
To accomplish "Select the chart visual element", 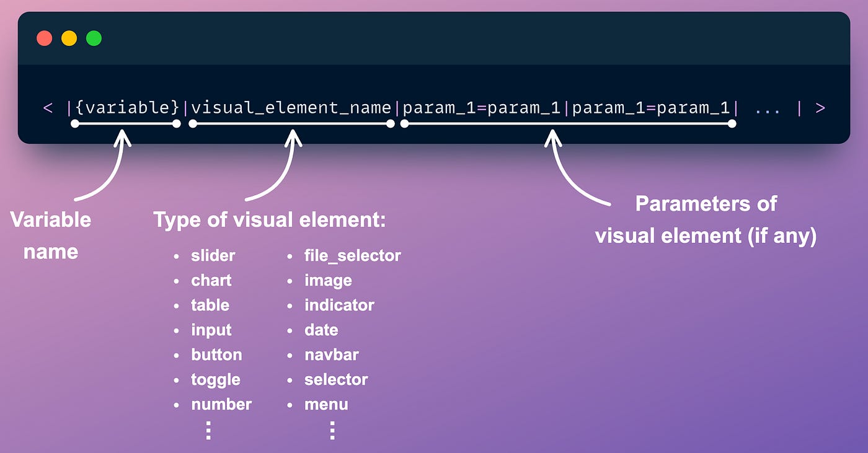I will pos(211,280).
